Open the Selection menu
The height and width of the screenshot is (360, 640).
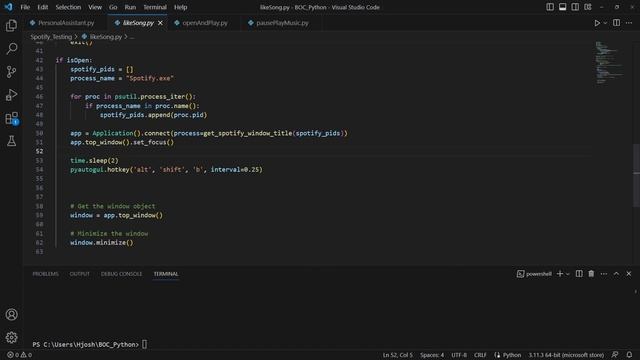68,7
